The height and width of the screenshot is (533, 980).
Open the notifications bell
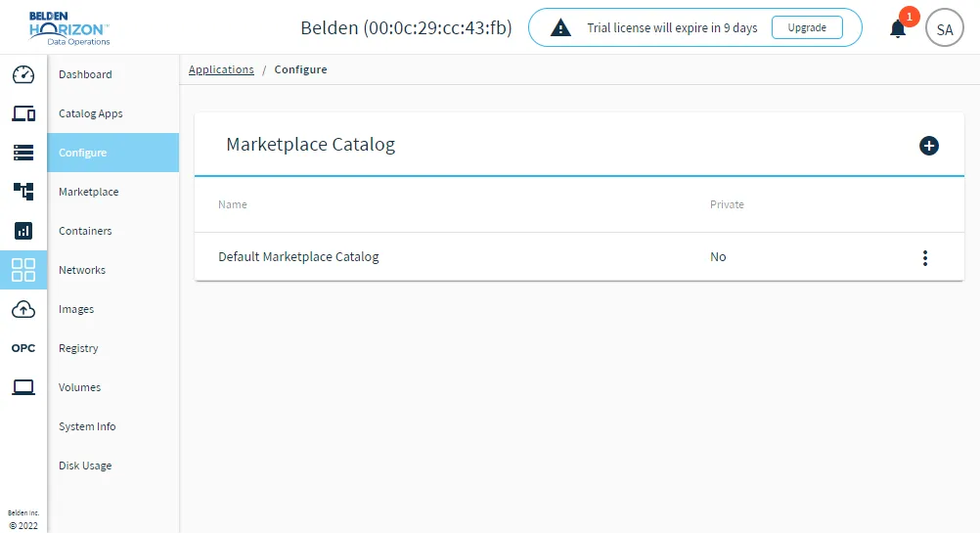tap(898, 28)
